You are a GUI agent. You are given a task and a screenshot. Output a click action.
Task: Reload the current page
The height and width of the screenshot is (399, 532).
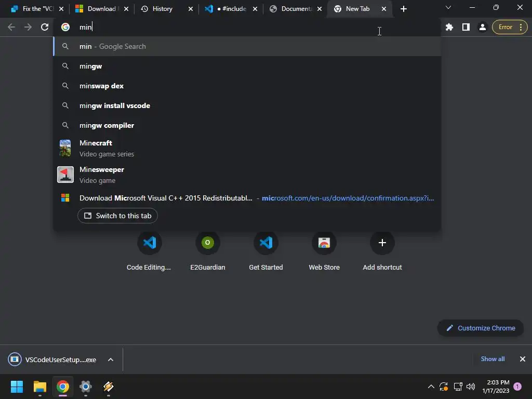point(45,27)
